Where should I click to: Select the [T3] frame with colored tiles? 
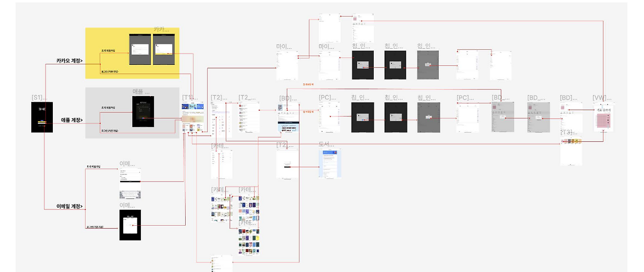571,151
